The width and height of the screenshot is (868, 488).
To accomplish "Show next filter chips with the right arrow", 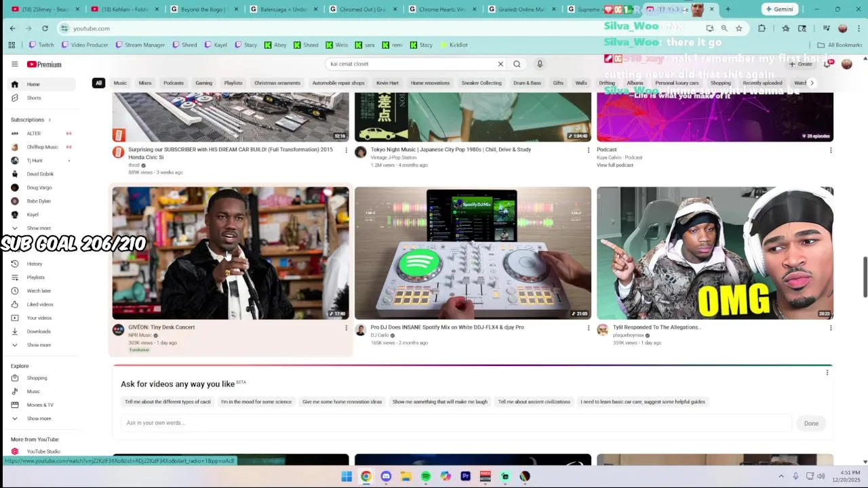I will (x=812, y=83).
